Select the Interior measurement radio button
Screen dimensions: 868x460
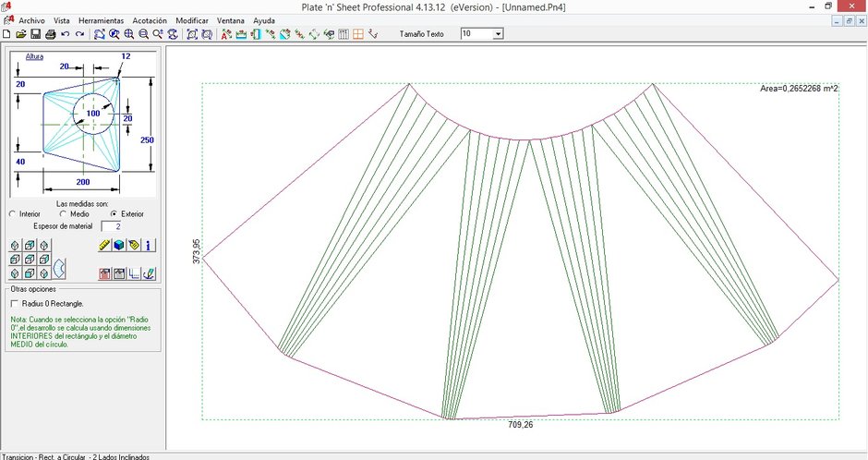(x=13, y=213)
